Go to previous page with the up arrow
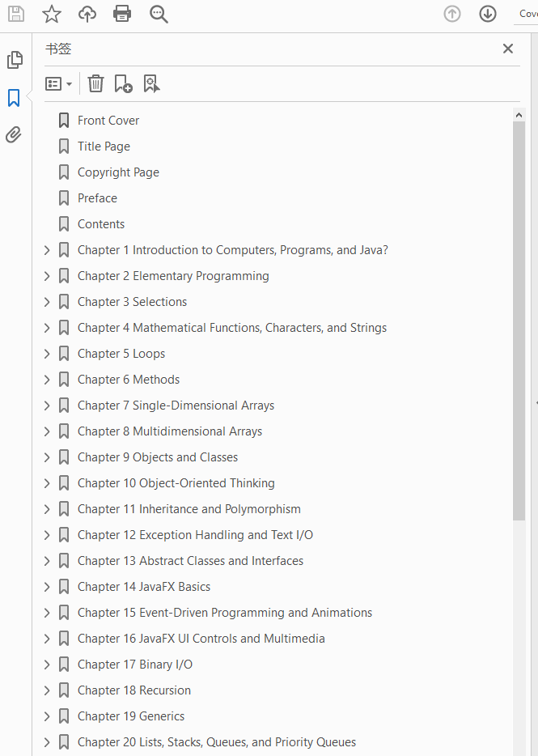This screenshot has width=538, height=756. [452, 14]
